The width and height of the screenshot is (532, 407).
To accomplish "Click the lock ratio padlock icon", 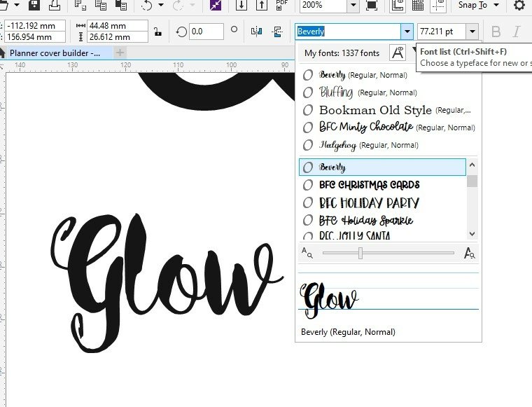I will coord(158,32).
